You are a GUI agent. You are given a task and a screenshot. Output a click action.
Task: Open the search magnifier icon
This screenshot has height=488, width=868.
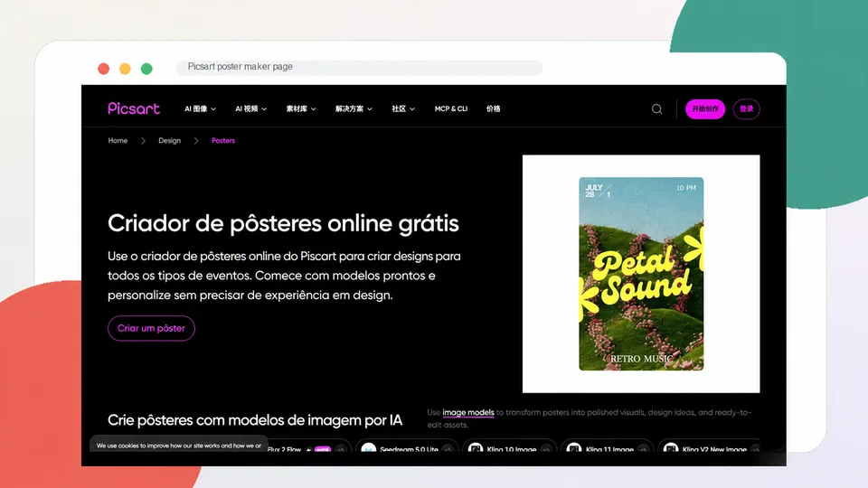[x=656, y=109]
